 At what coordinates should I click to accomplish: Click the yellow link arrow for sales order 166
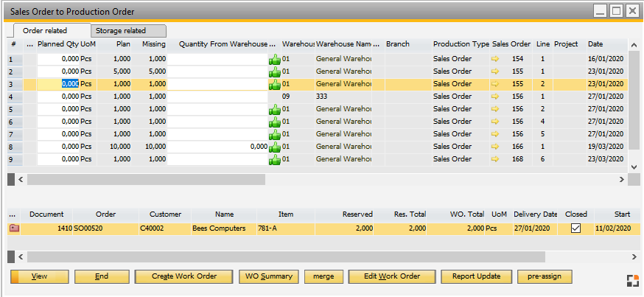495,147
